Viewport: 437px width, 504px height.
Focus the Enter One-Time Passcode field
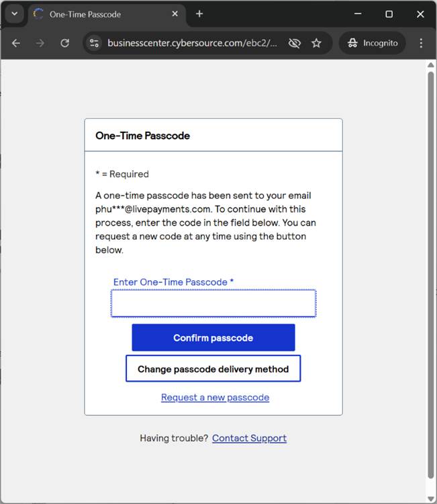click(x=213, y=304)
